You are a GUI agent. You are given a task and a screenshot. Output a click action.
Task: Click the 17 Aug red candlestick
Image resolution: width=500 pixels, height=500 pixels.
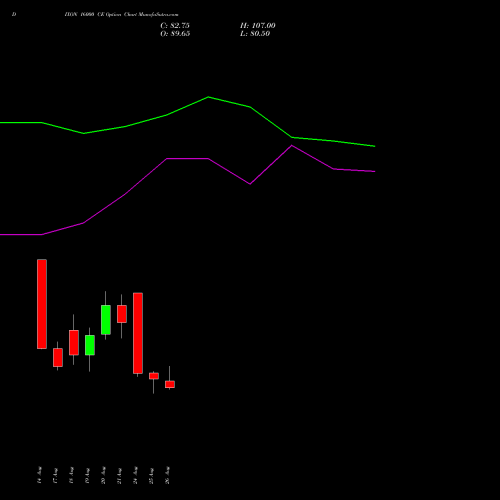coord(58,357)
